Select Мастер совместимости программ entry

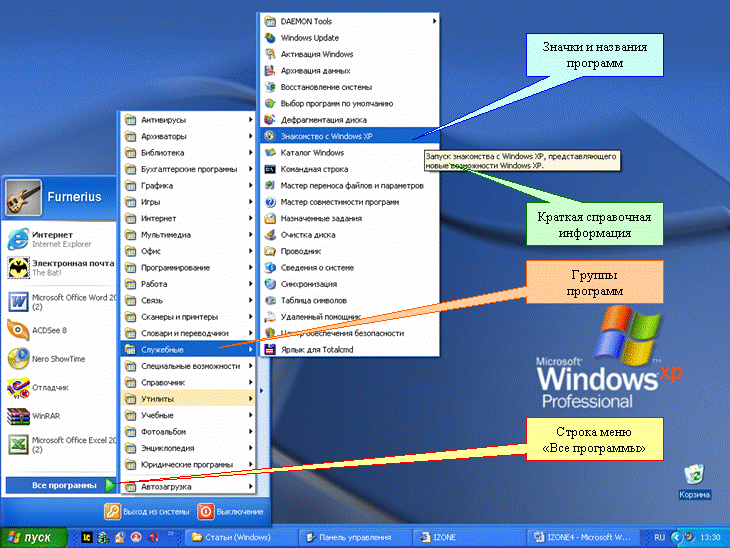tap(350, 202)
